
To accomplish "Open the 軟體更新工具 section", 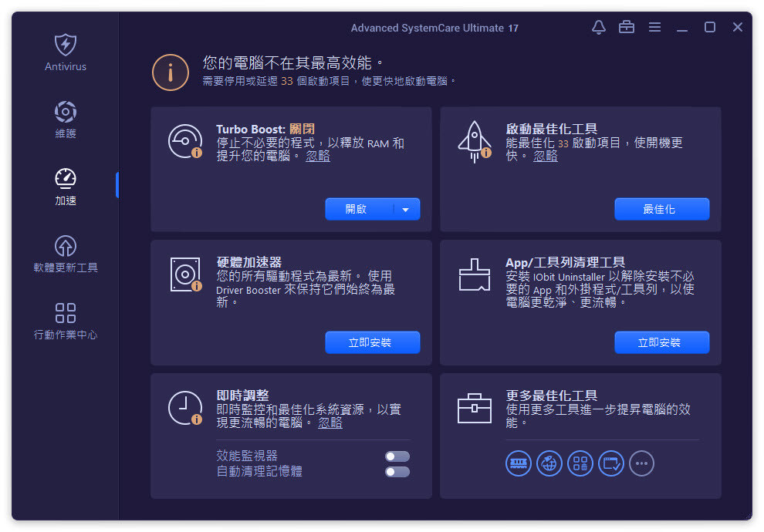I will tap(66, 254).
